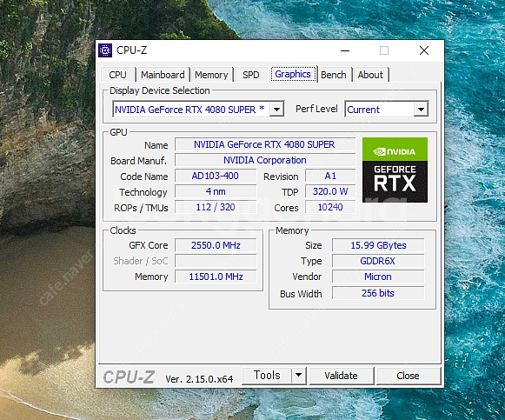Expand the Perf Level dropdown arrow
This screenshot has width=505, height=420.
pyautogui.click(x=421, y=110)
